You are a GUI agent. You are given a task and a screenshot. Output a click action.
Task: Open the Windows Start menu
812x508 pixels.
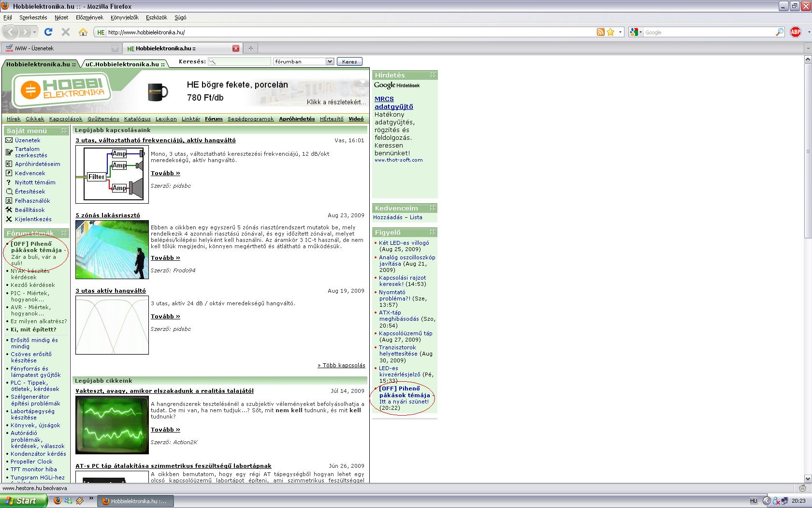(24, 501)
